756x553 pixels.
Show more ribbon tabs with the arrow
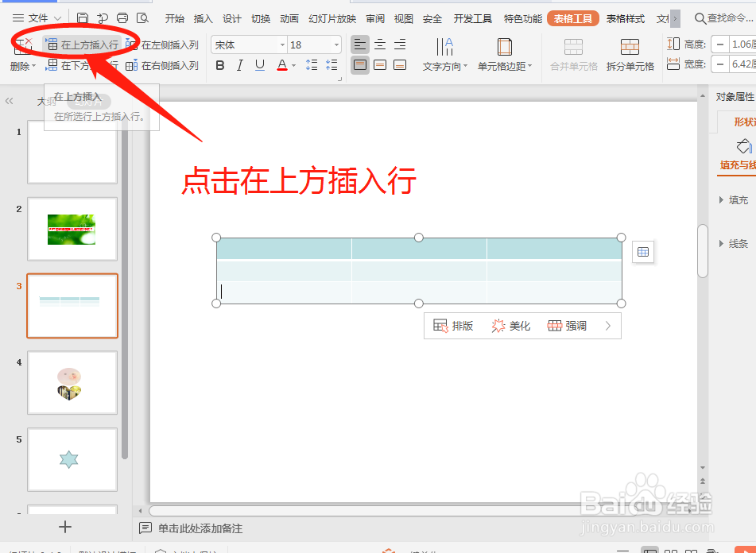(675, 19)
